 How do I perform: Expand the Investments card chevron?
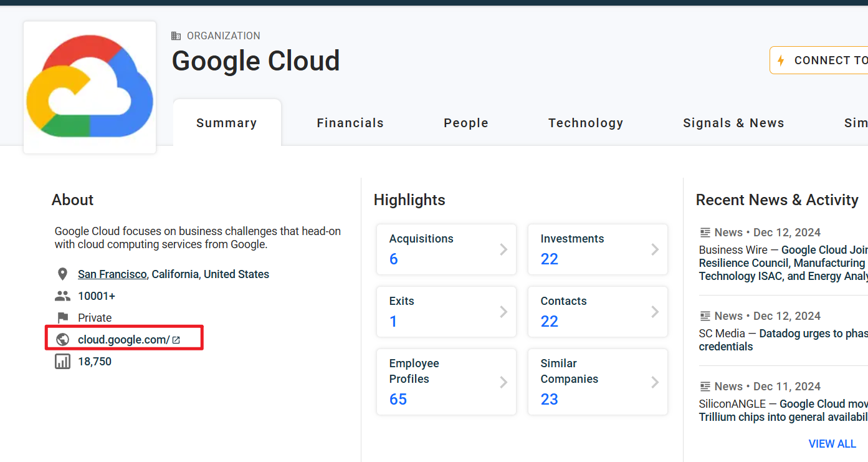[655, 249]
